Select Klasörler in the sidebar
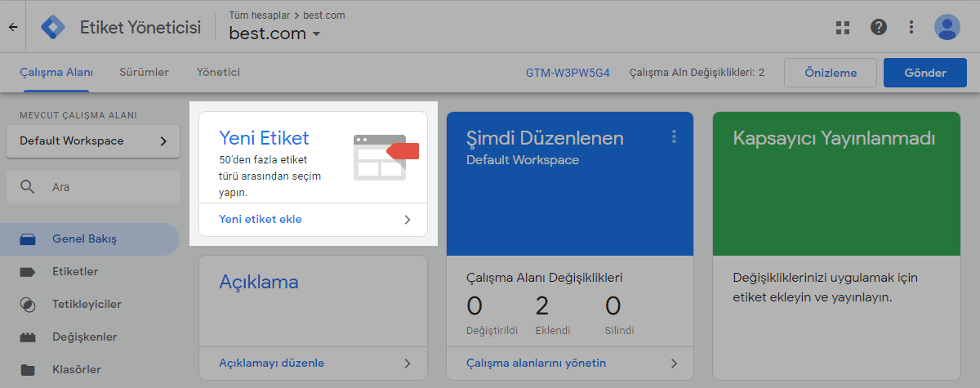The image size is (980, 388). coord(90,370)
